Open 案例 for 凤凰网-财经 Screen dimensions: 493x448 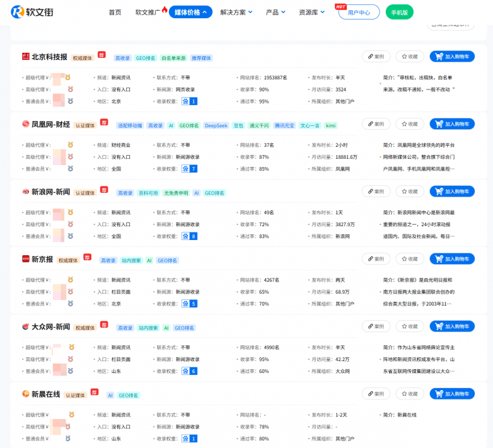(x=376, y=124)
